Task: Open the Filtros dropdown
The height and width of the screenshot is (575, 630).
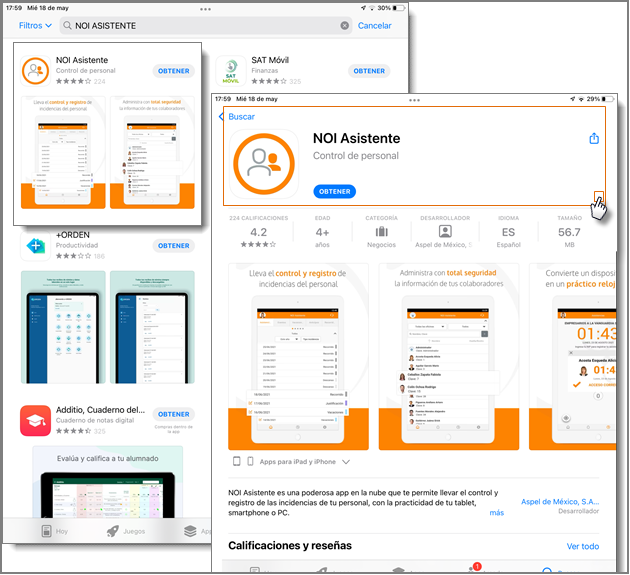Action: point(35,25)
